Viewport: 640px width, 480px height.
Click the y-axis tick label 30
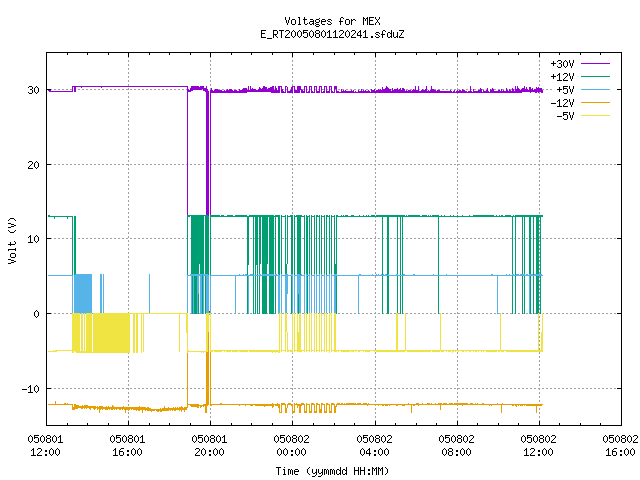tap(33, 90)
